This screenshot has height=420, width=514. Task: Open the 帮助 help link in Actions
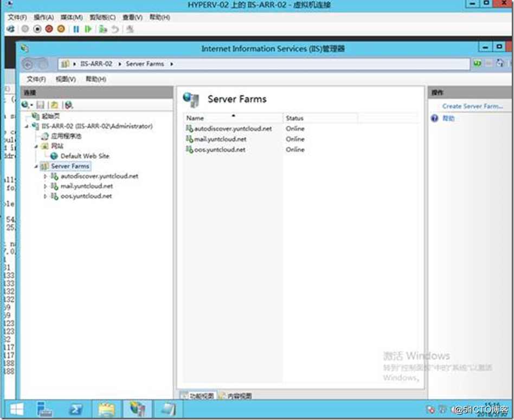pyautogui.click(x=448, y=118)
